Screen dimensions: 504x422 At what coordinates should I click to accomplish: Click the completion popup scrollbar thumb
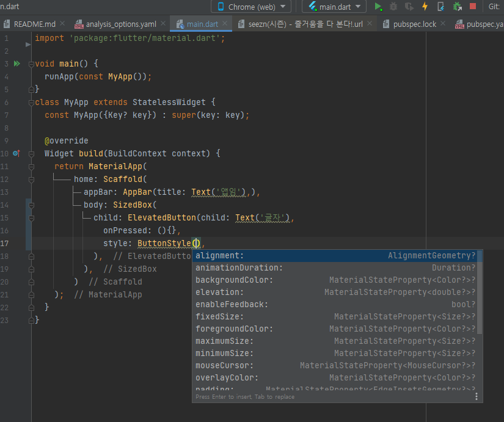pos(480,292)
